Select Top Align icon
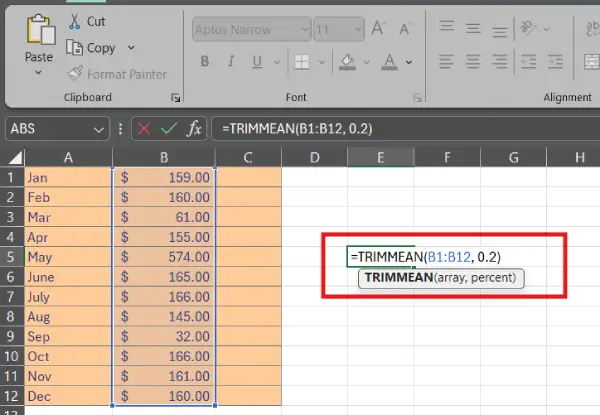The width and height of the screenshot is (600, 415). 447,27
